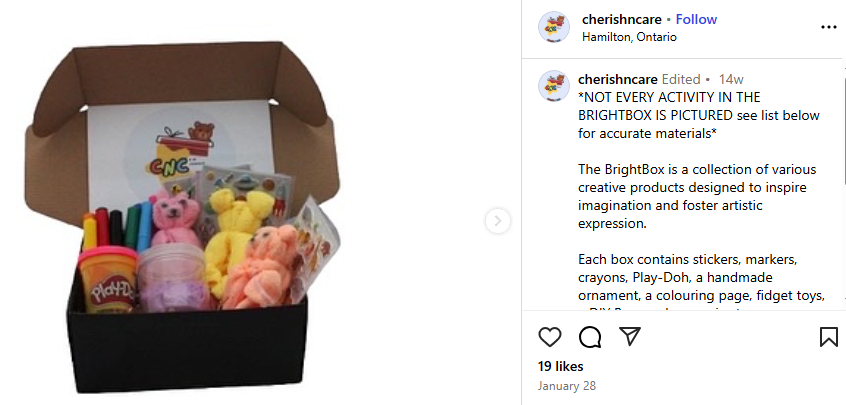This screenshot has width=846, height=405.
Task: Like the post with the heart icon
Action: (x=550, y=337)
